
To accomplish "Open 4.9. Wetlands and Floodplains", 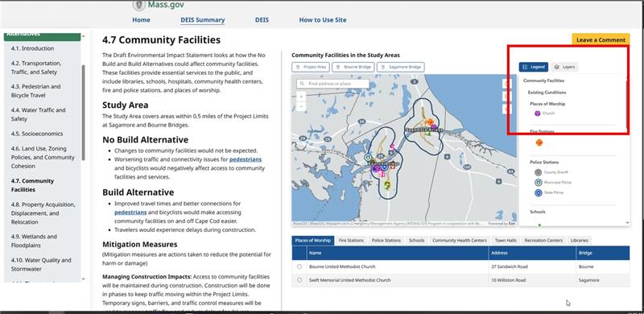I will pos(34,241).
